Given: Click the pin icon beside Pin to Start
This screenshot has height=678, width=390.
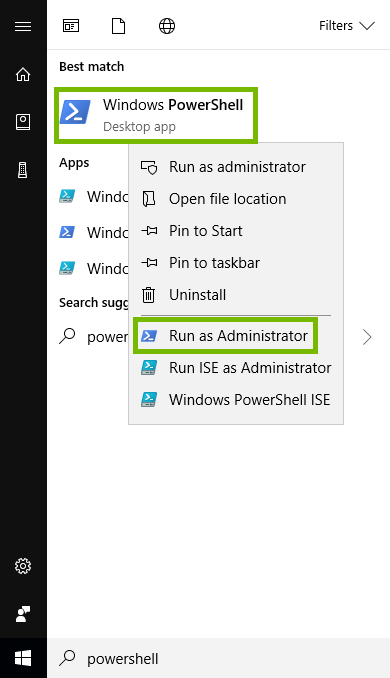Looking at the screenshot, I should (x=149, y=231).
